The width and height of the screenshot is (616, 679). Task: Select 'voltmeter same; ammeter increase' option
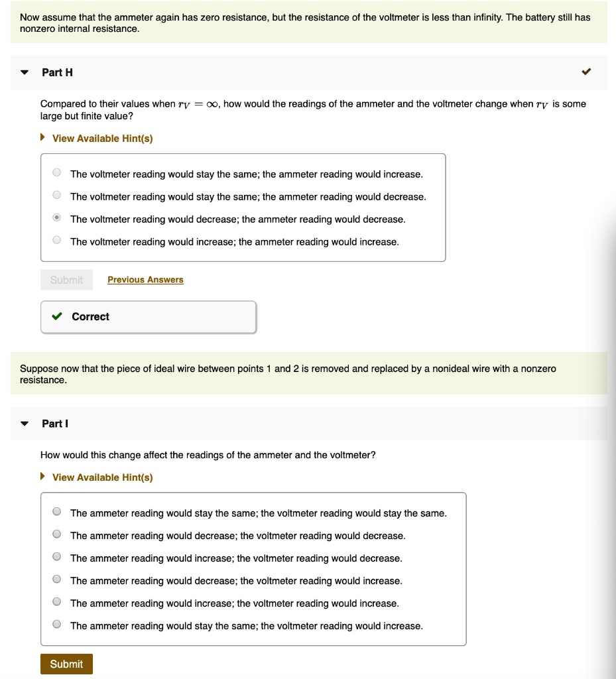click(57, 174)
